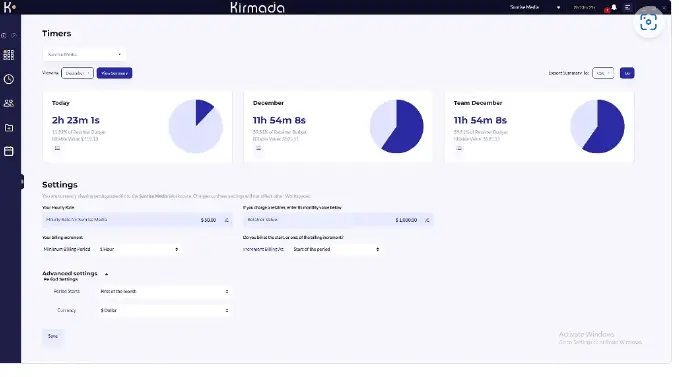Click the Team December card title

coord(478,103)
